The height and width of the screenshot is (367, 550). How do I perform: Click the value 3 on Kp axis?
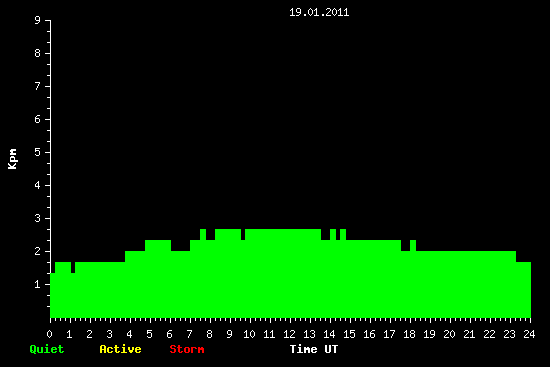pos(38,218)
